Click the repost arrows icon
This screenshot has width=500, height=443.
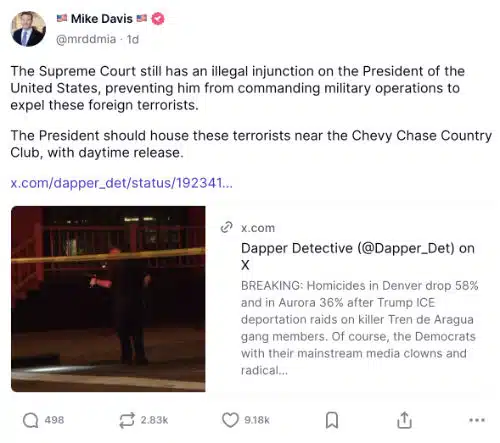(x=127, y=420)
